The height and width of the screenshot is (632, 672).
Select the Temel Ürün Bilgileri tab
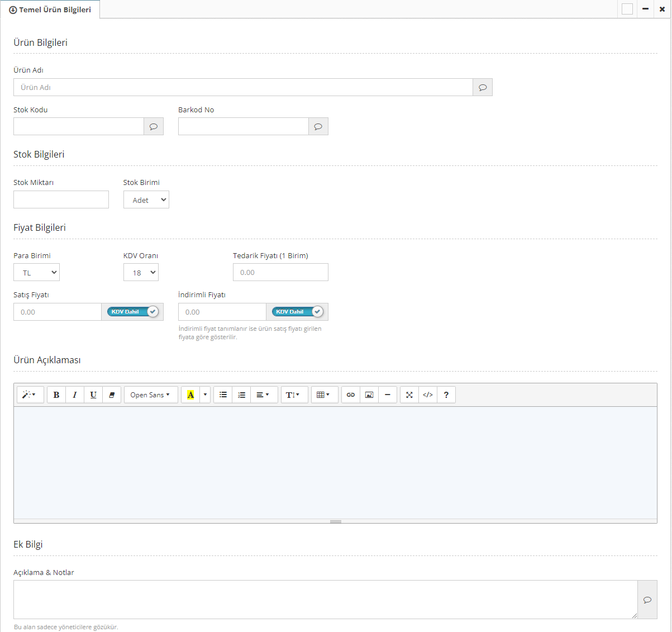pyautogui.click(x=50, y=9)
